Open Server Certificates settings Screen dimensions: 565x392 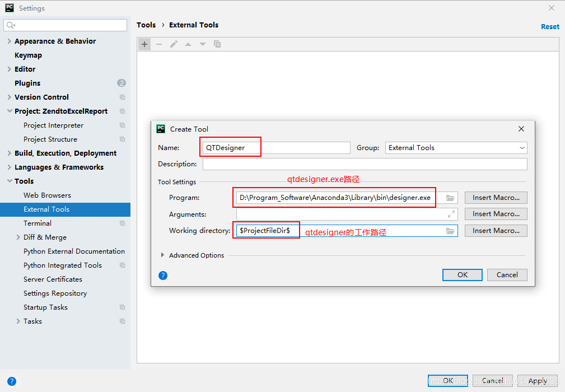click(53, 279)
